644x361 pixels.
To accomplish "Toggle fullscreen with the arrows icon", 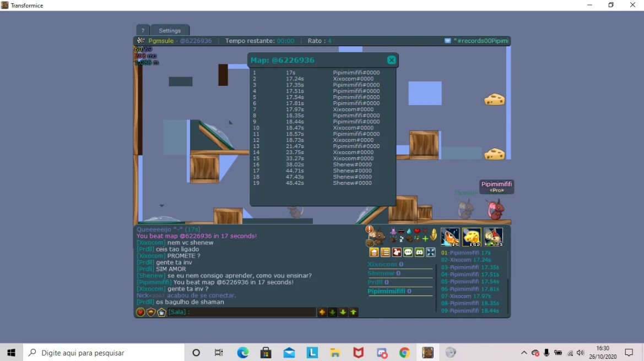I will 430,252.
